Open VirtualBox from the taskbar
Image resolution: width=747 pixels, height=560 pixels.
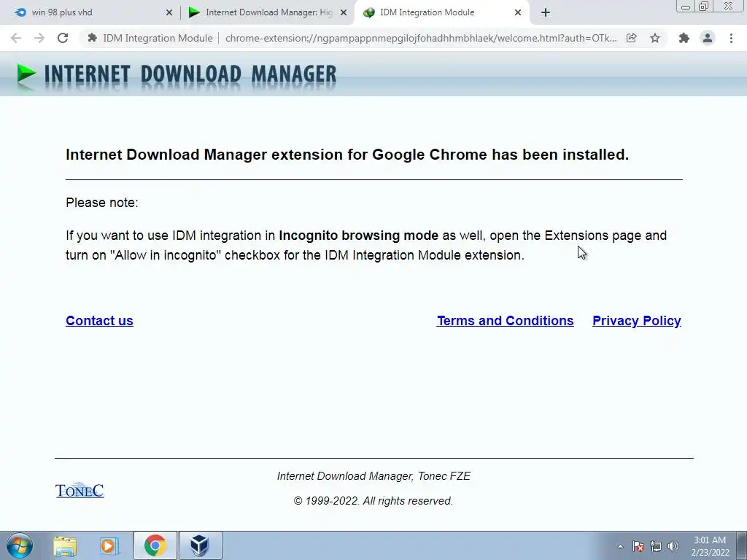point(200,545)
